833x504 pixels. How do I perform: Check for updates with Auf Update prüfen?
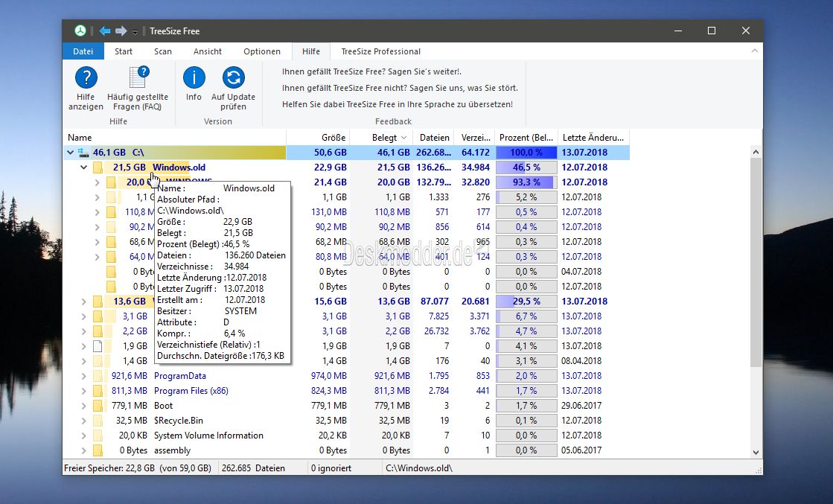pyautogui.click(x=233, y=78)
